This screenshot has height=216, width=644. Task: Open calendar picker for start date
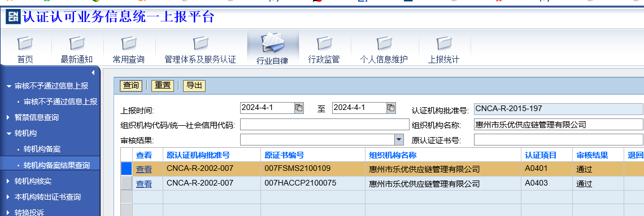click(299, 108)
